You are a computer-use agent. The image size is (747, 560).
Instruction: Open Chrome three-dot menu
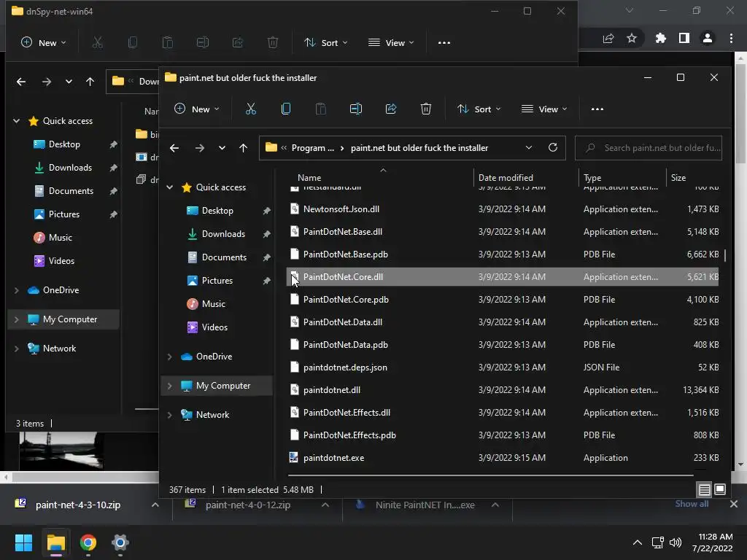click(731, 38)
